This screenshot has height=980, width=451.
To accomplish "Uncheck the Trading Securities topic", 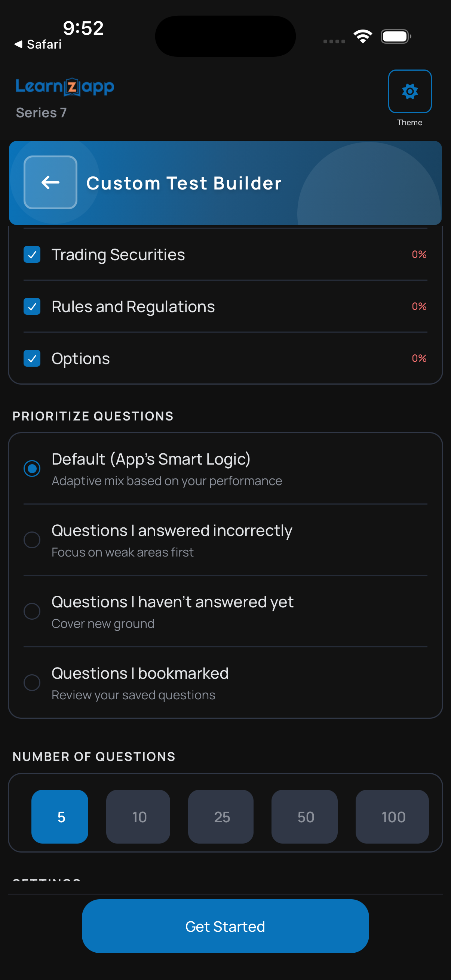I will pos(32,255).
